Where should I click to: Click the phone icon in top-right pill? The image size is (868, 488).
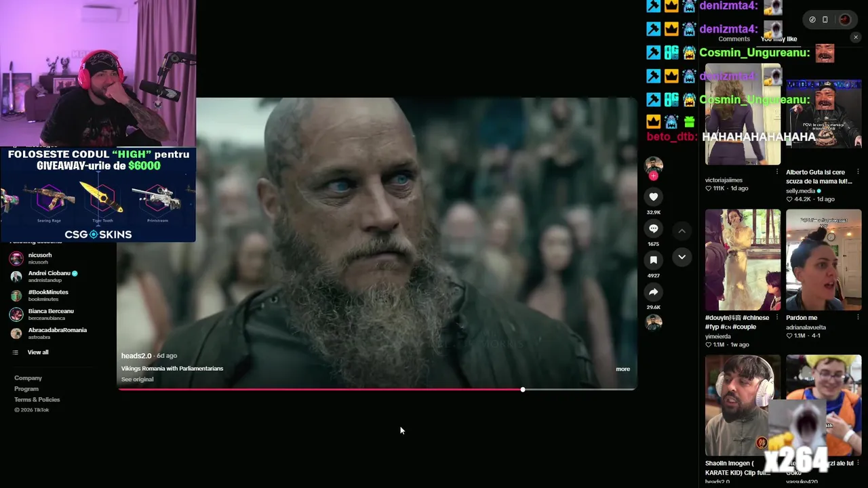click(x=825, y=20)
